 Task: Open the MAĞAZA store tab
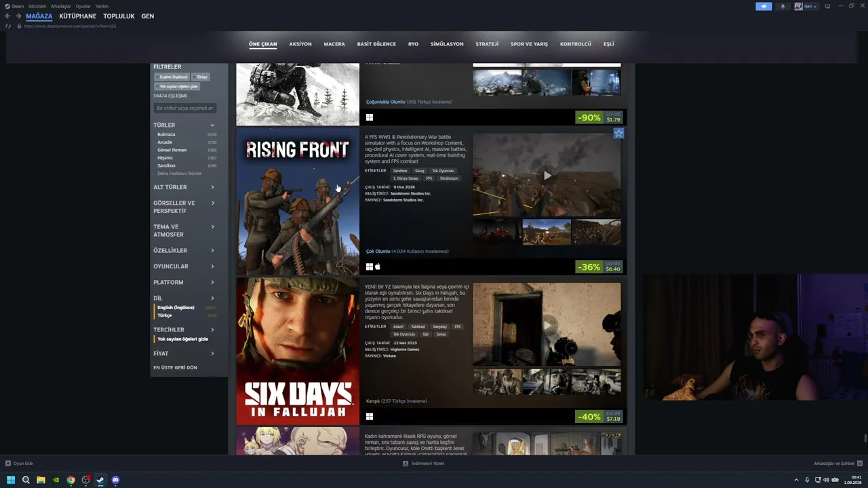39,16
